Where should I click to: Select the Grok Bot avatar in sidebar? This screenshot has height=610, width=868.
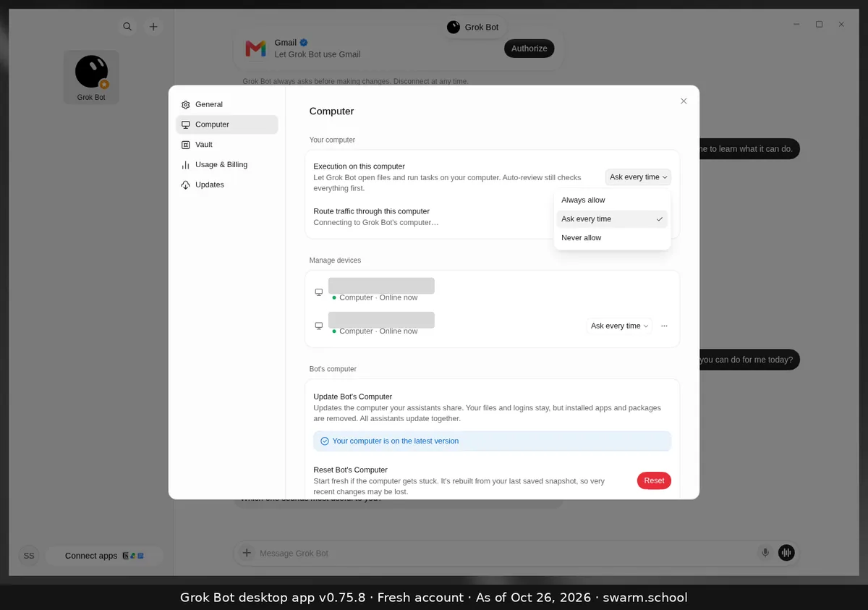(x=91, y=77)
